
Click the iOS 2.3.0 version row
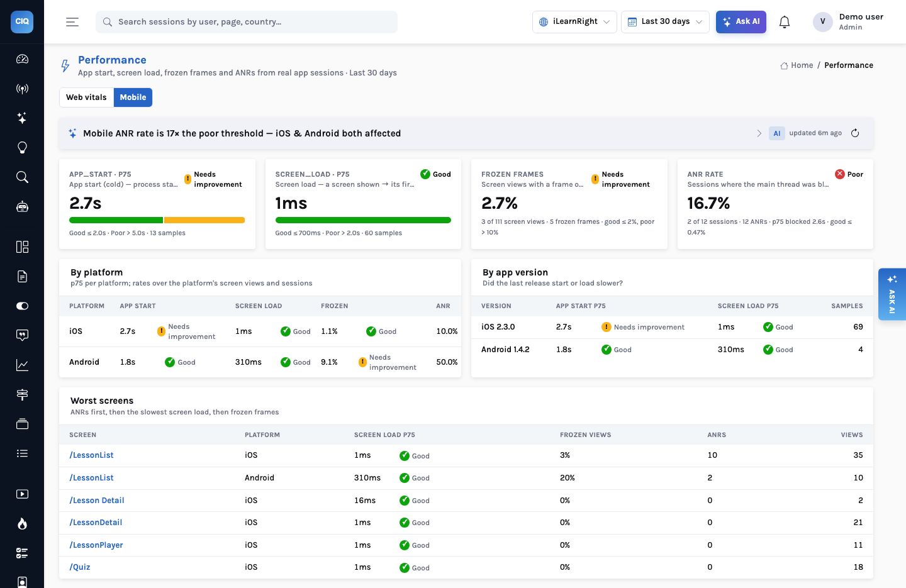[x=672, y=327]
